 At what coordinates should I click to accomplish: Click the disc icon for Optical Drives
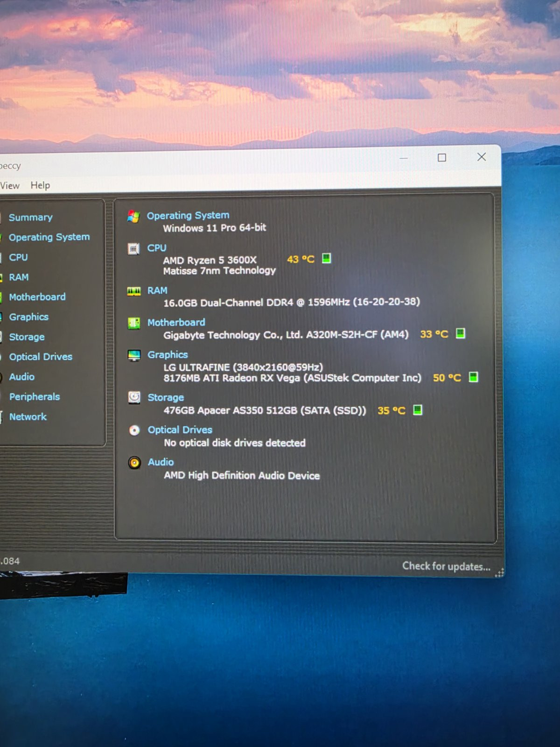(x=134, y=430)
